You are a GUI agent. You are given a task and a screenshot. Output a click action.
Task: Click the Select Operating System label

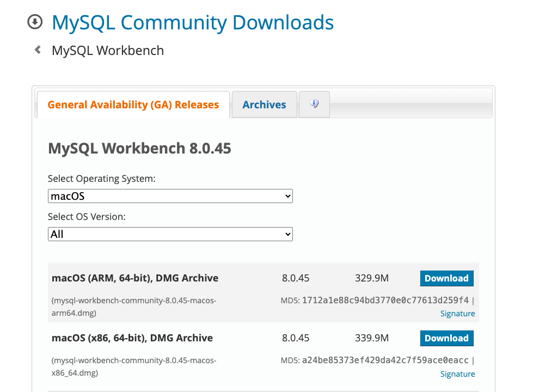point(102,179)
